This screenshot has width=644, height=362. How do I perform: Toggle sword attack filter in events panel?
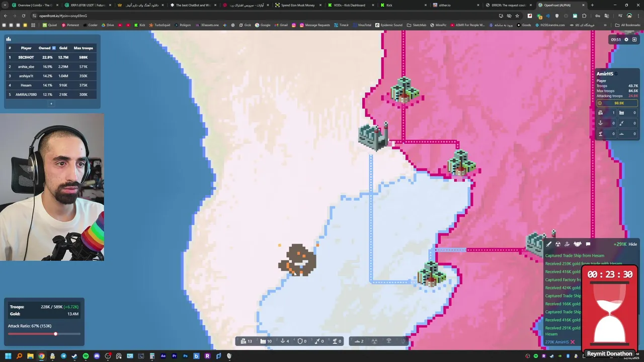(549, 244)
